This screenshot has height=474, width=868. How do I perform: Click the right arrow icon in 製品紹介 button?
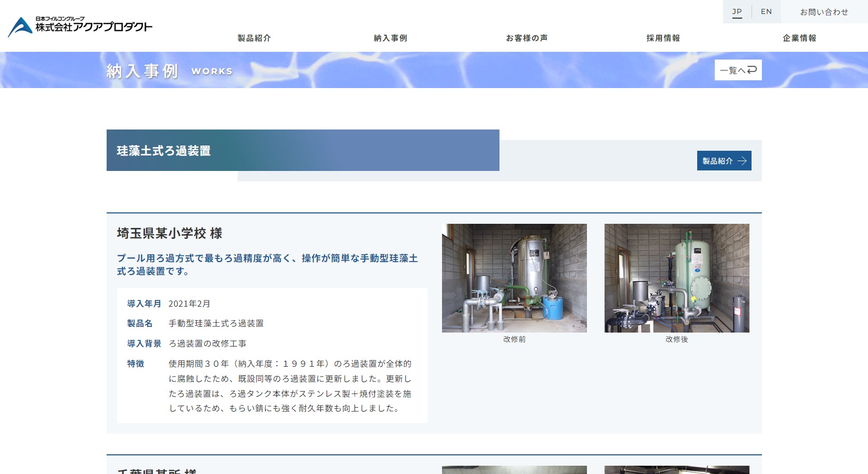(x=742, y=161)
